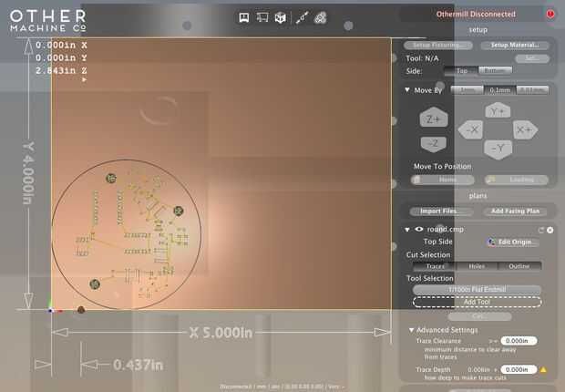The height and width of the screenshot is (392, 565).
Task: Click the 0.000in Y coordinate readout
Action: tap(61, 57)
